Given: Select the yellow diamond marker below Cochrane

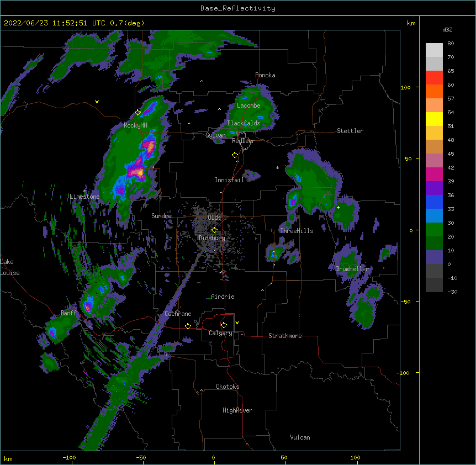Looking at the screenshot, I should [x=188, y=326].
